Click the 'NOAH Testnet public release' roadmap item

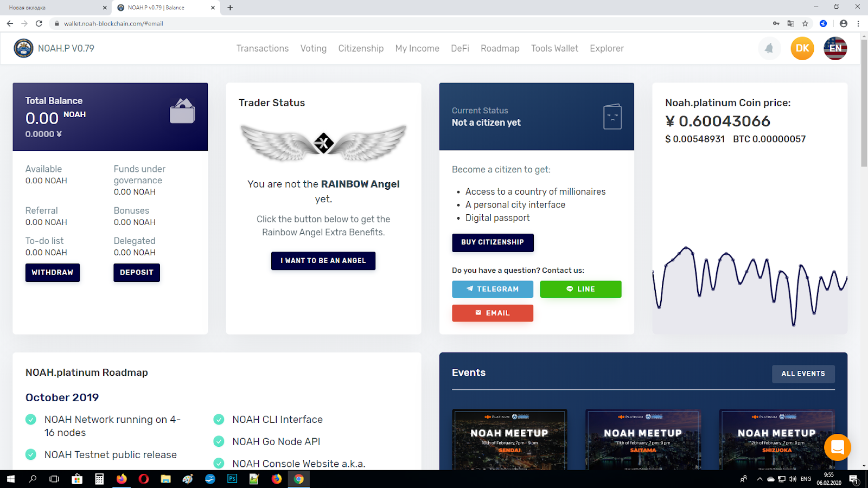pos(111,455)
